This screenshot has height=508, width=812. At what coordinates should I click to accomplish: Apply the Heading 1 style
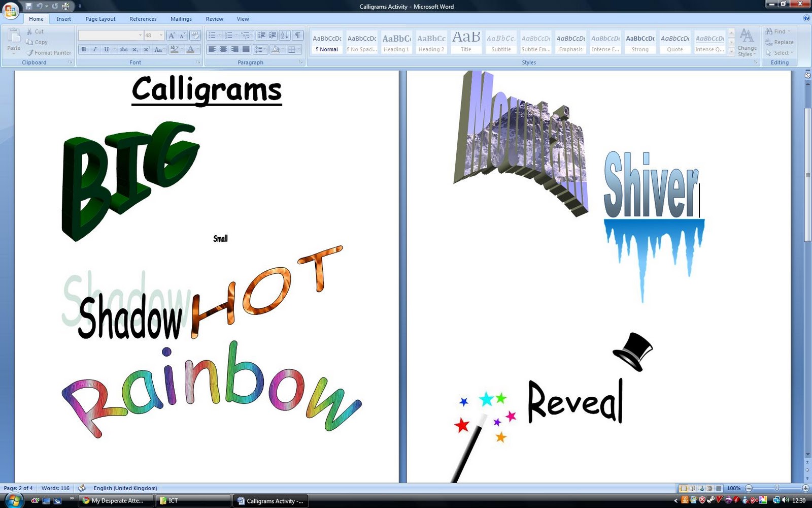point(396,42)
